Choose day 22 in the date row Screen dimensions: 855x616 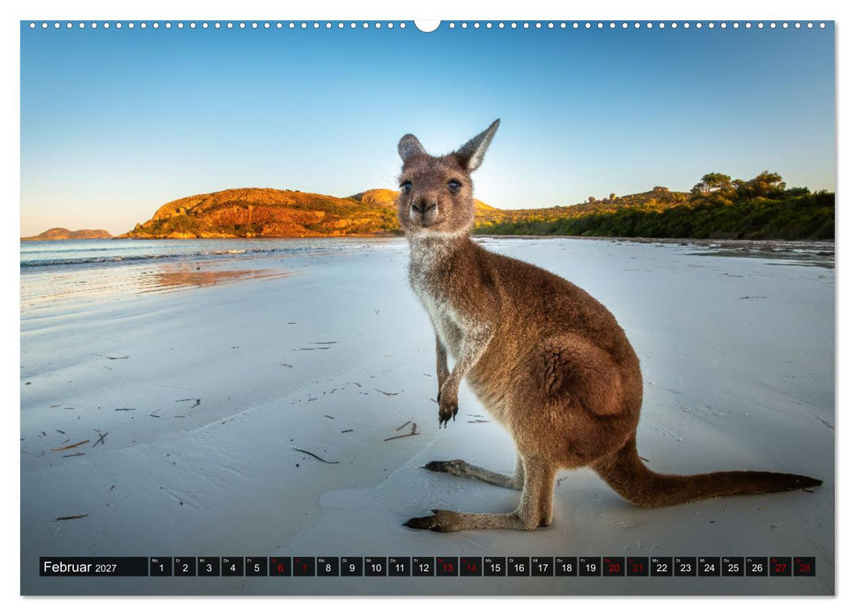[x=662, y=567]
